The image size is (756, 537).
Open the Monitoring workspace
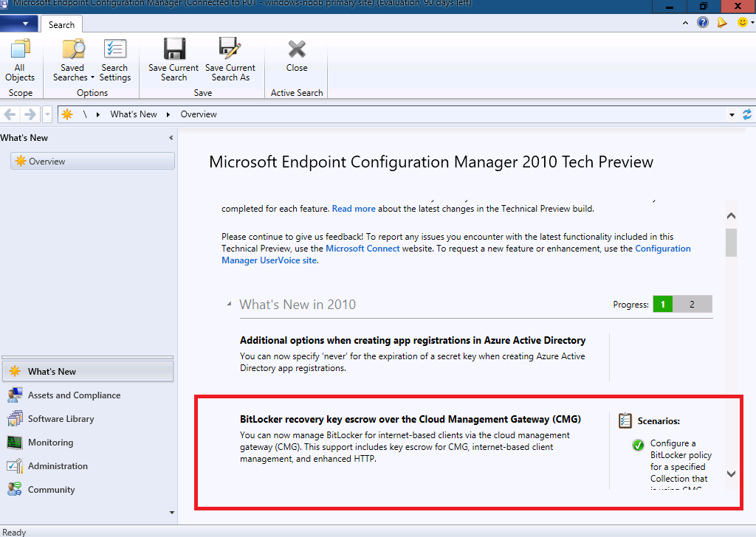tap(88, 442)
